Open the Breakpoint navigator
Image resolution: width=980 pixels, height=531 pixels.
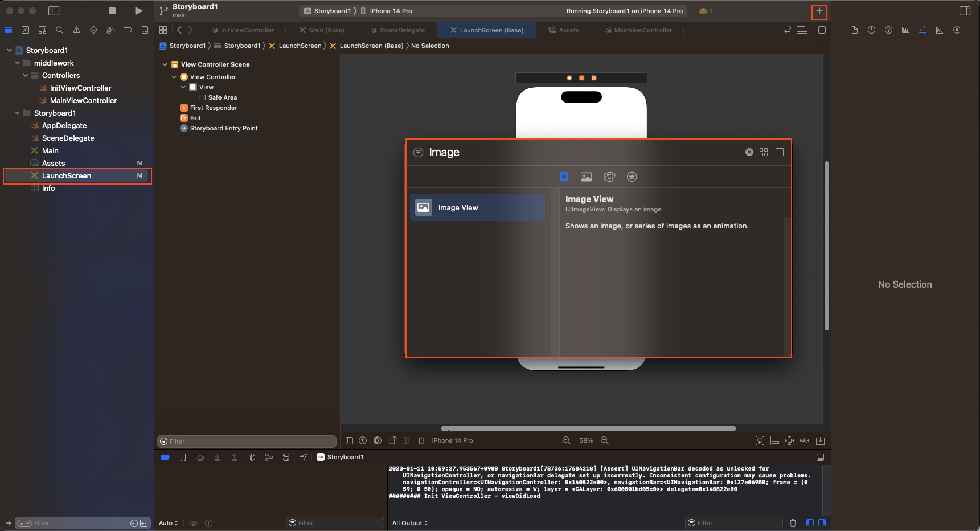(x=128, y=30)
